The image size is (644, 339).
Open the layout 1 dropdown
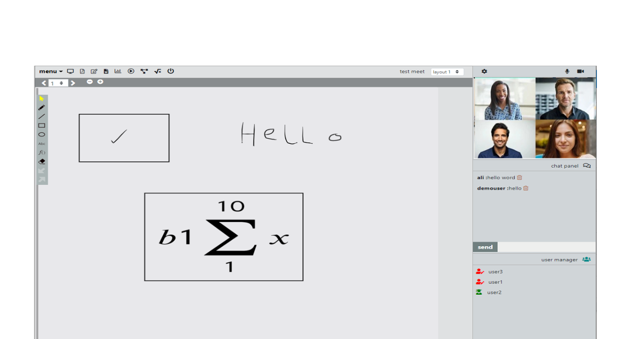pos(447,72)
